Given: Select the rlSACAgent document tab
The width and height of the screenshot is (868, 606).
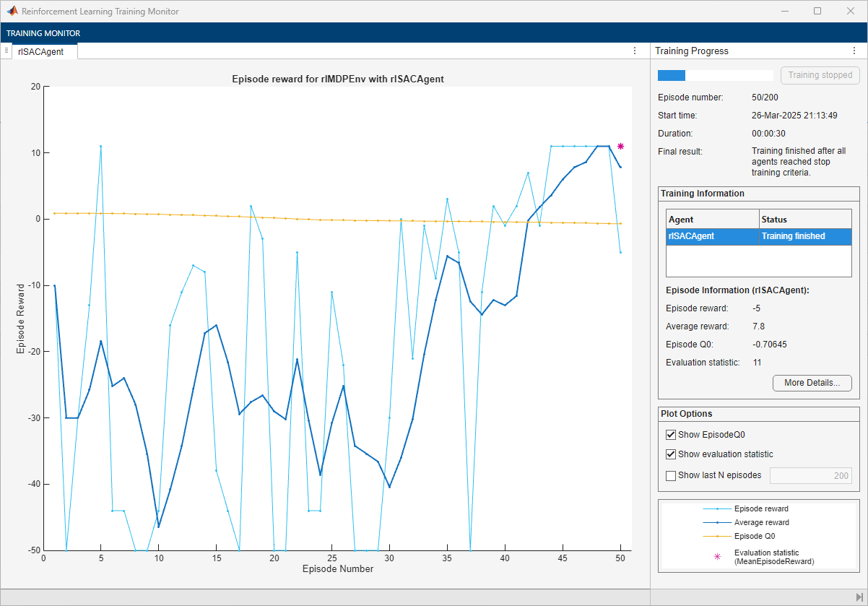Looking at the screenshot, I should tap(41, 51).
